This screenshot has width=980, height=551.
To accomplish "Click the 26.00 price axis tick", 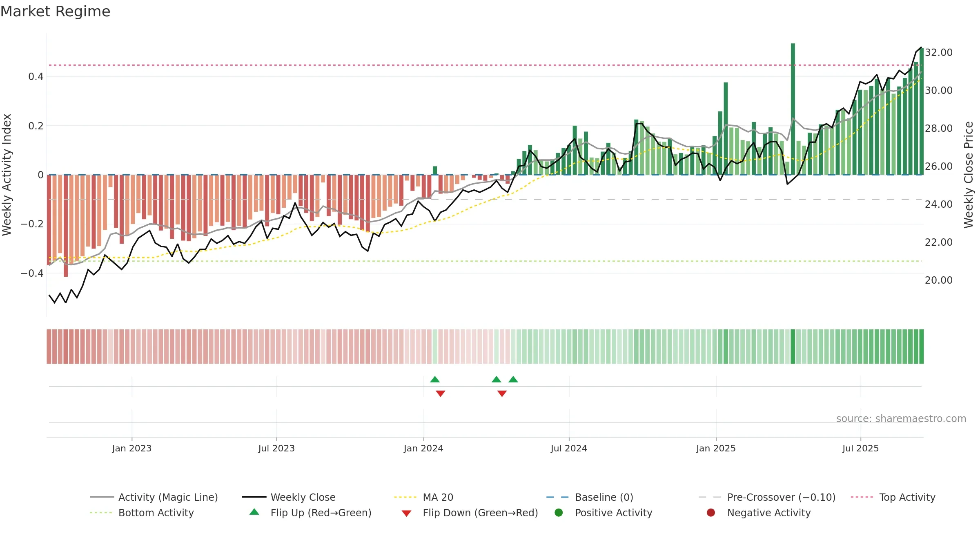I will click(x=939, y=166).
